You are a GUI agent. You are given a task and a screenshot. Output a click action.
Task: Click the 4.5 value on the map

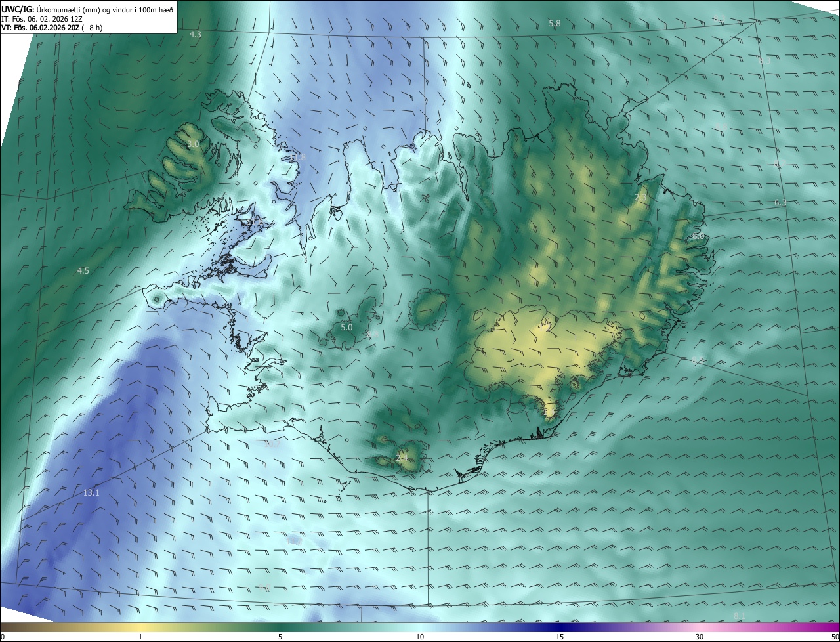tap(83, 270)
